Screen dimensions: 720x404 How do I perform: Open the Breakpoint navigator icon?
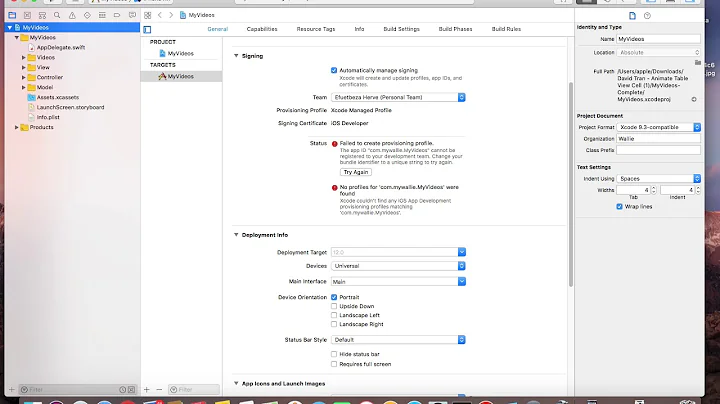point(117,15)
